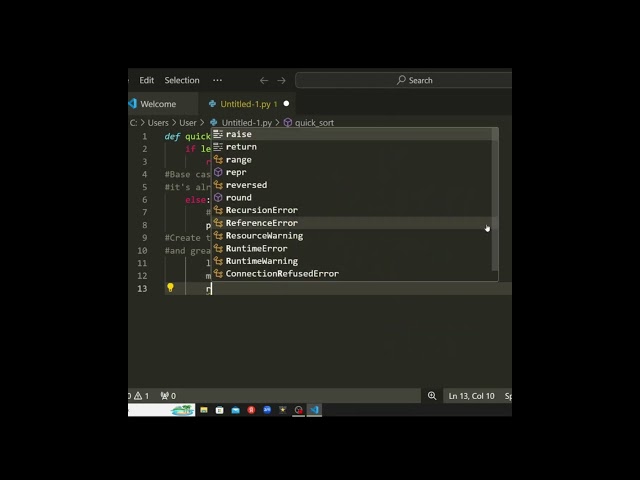Go forward with the right arrow
The height and width of the screenshot is (480, 640).
[x=281, y=81]
